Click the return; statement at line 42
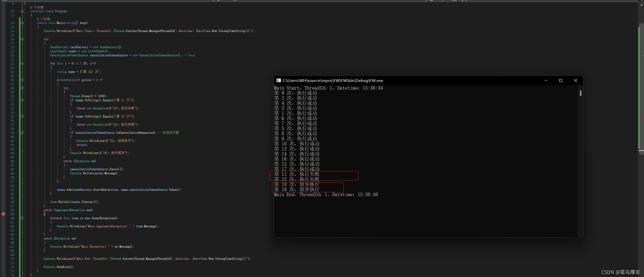The height and width of the screenshot is (277, 644). [x=82, y=145]
